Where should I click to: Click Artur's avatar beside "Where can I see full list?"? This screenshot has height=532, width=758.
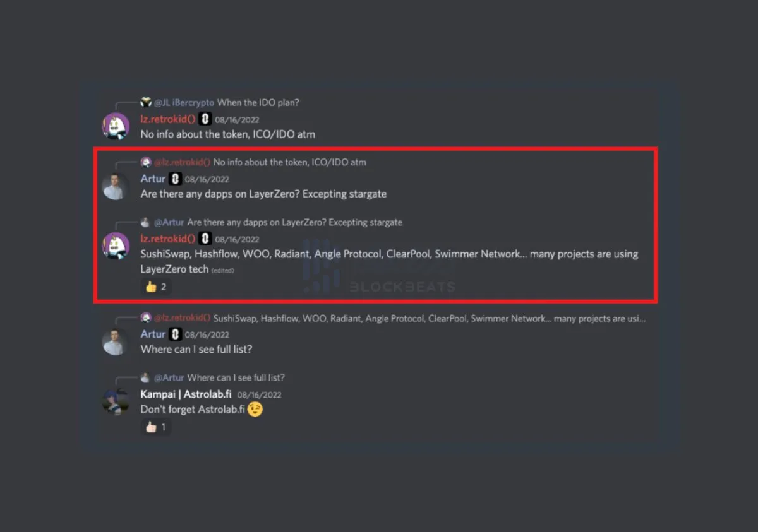(x=116, y=341)
